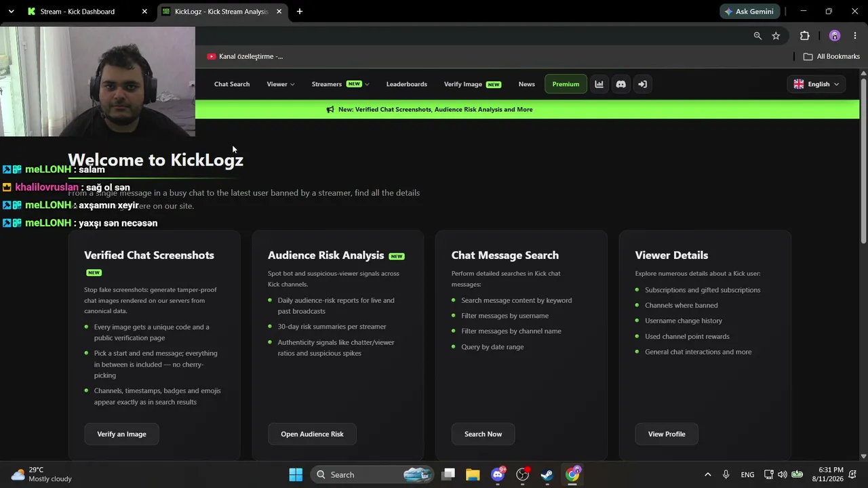Open the green announcement banner text link

coord(435,110)
